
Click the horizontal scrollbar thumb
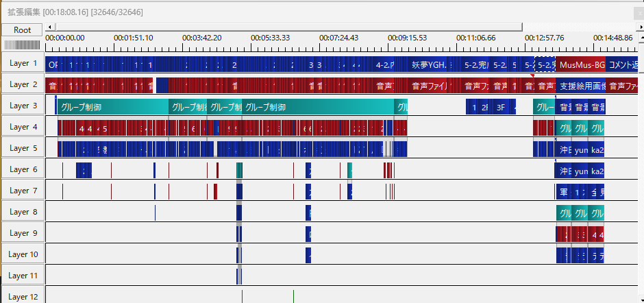tap(288, 27)
